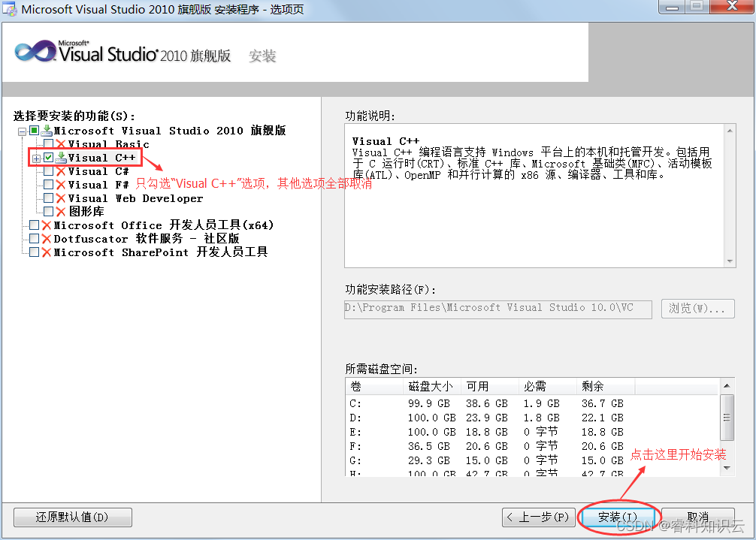Click the 必需 column header
The width and height of the screenshot is (756, 540).
coord(547,386)
